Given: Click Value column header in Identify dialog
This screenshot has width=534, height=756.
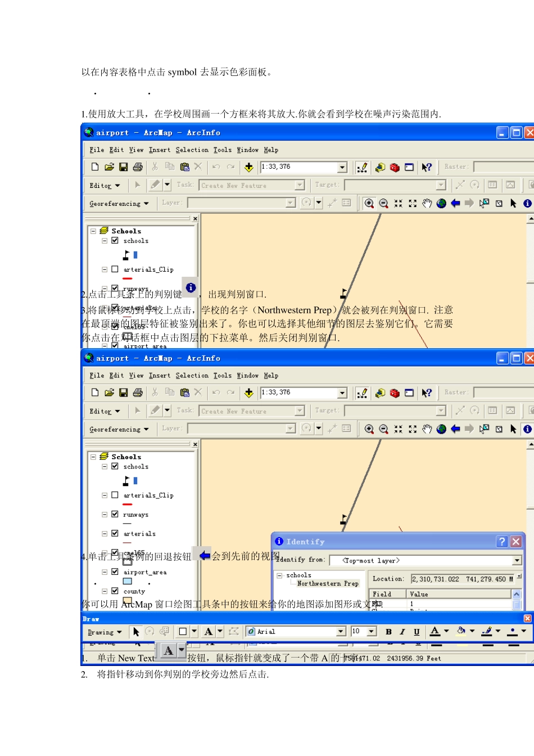Looking at the screenshot, I should [x=459, y=594].
